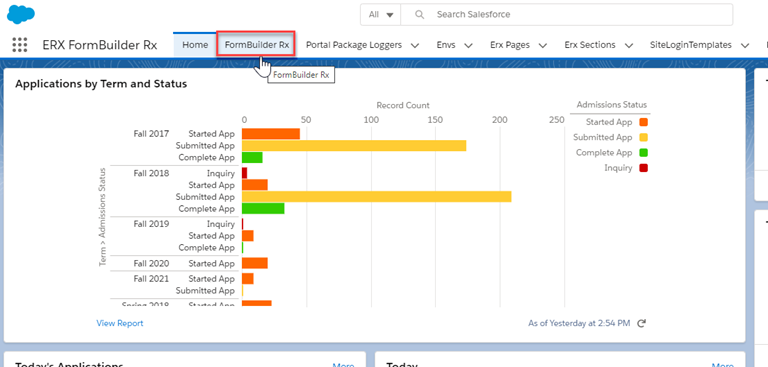Click the More link in Today's Applications

[x=343, y=365]
